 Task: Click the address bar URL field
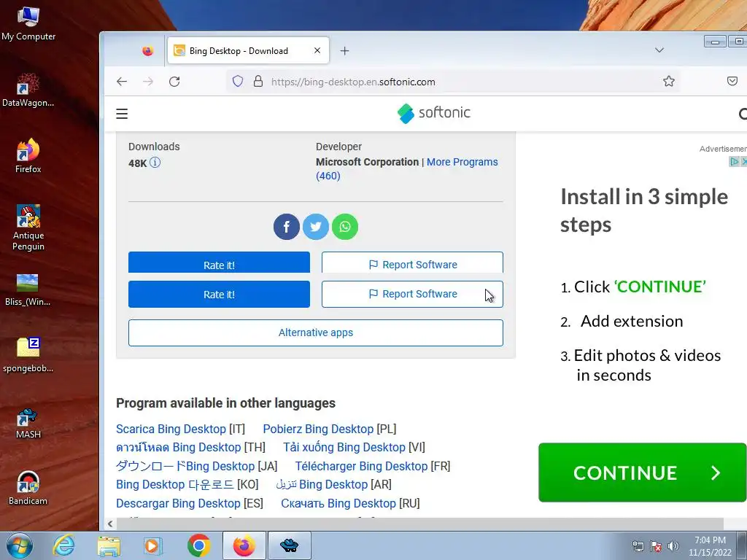452,82
